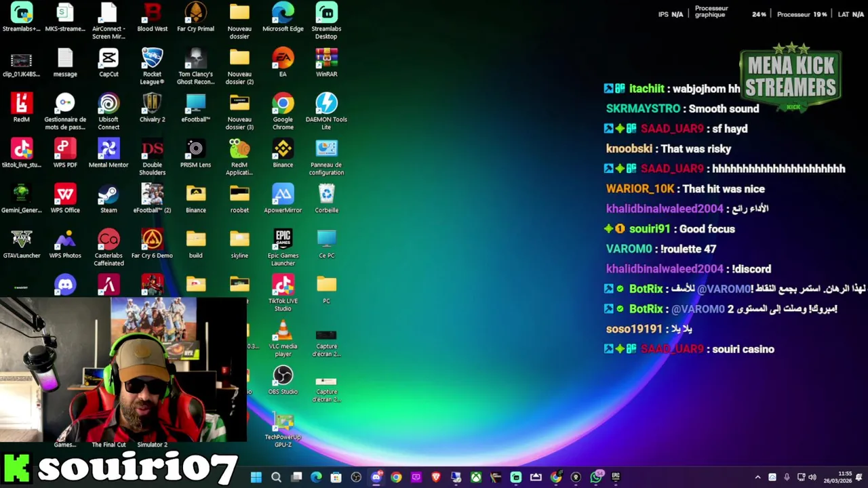Open Epic Games from the taskbar

(616, 477)
